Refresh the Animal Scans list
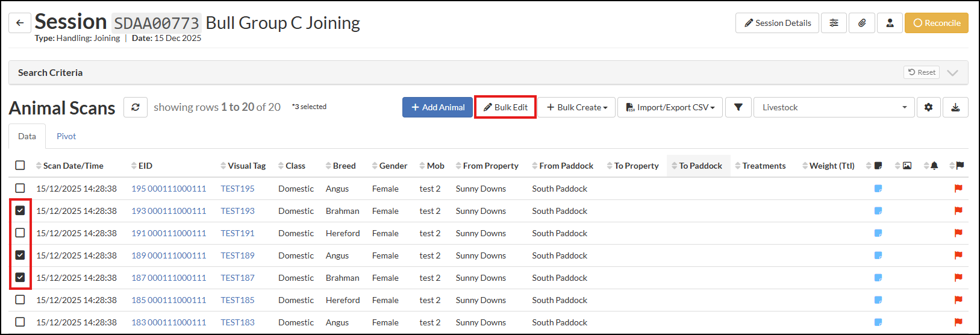 point(136,107)
